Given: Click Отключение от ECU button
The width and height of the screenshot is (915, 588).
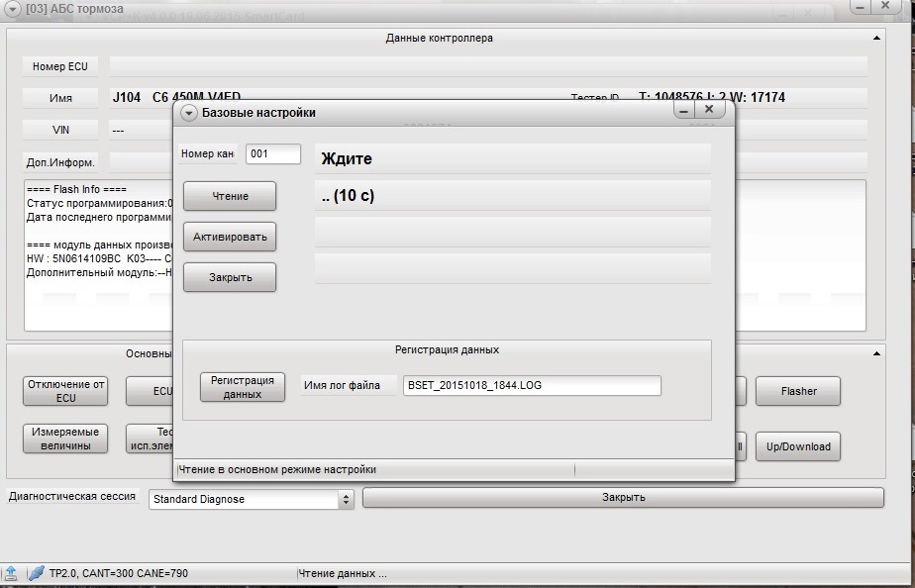Looking at the screenshot, I should coord(65,391).
